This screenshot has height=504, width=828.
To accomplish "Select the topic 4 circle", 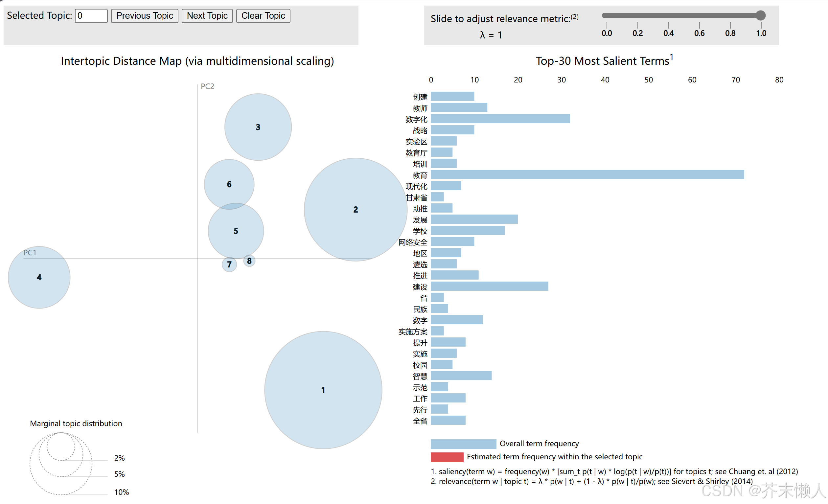I will tap(39, 277).
